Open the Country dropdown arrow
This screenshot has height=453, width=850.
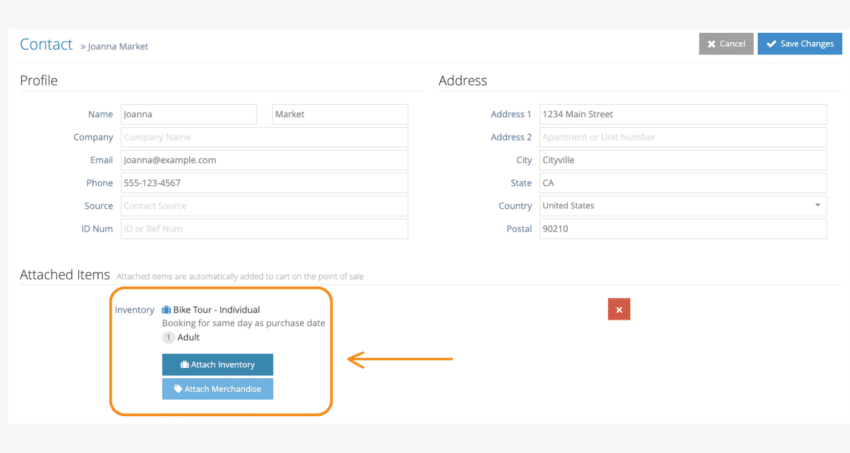817,205
